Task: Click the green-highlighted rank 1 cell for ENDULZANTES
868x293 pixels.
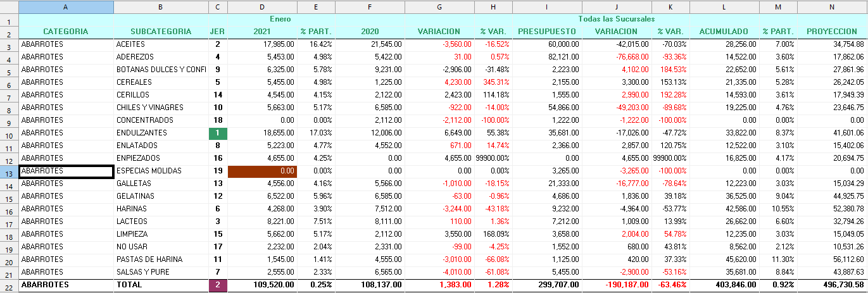Action: pyautogui.click(x=218, y=133)
